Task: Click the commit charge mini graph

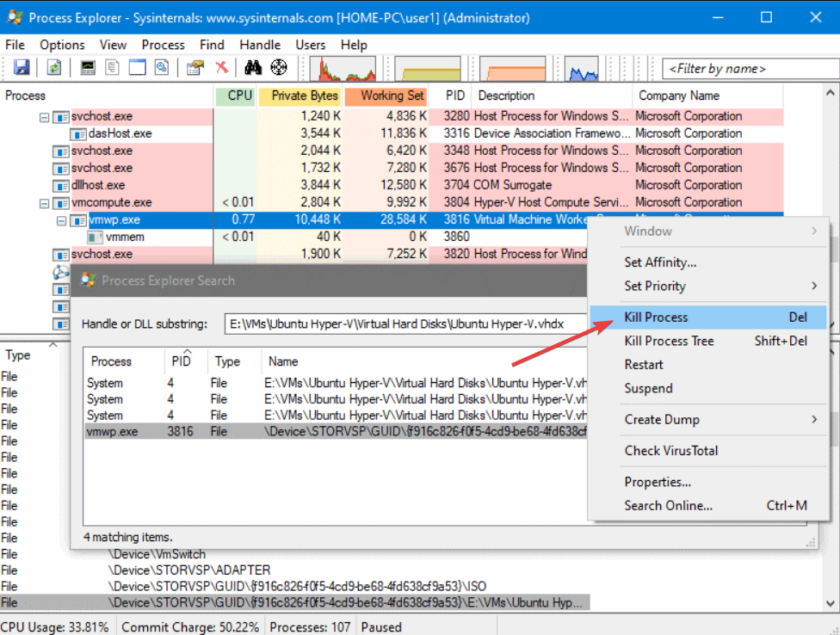Action: pos(428,68)
